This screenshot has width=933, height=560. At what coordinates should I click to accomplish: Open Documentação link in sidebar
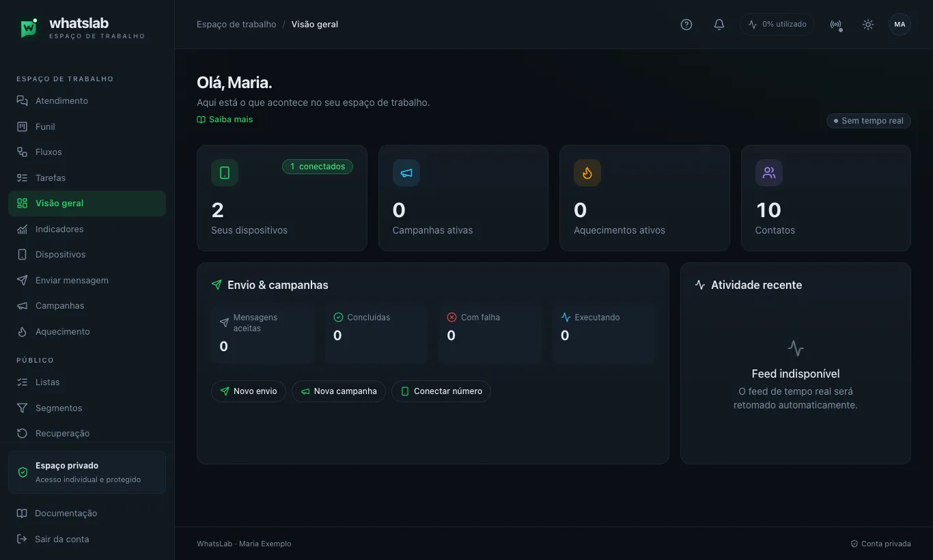coord(66,514)
